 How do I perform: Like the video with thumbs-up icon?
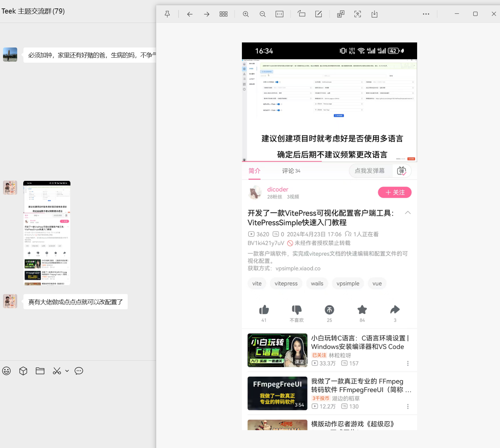(264, 310)
